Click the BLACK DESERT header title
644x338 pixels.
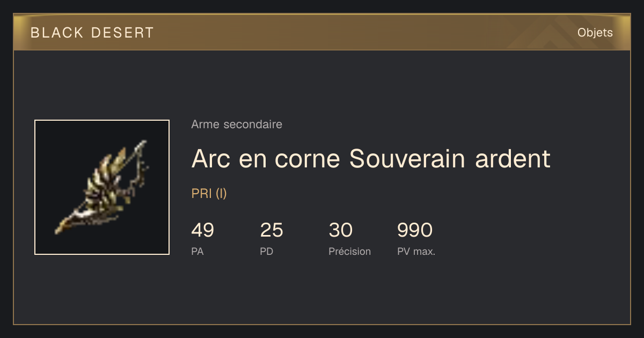point(92,33)
